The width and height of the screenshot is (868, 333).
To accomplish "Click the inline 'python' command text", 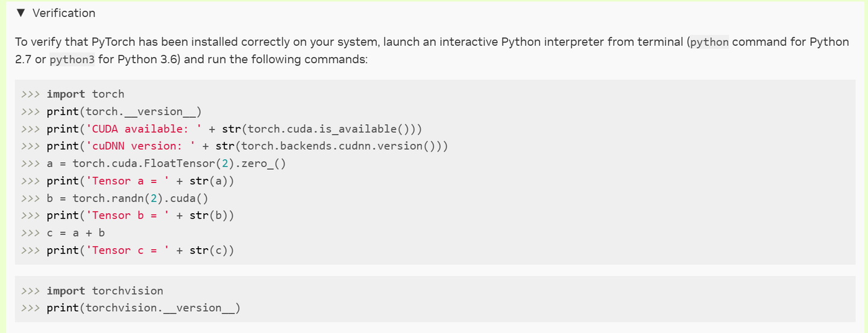I will (x=709, y=42).
